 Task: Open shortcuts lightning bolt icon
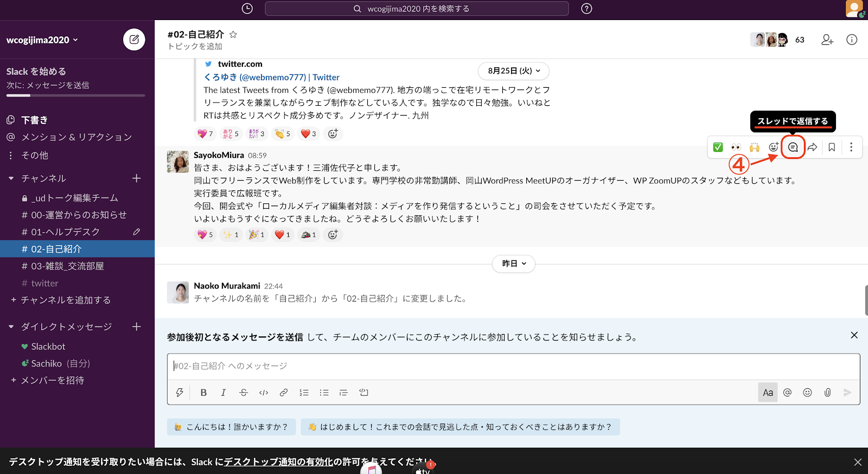[180, 392]
